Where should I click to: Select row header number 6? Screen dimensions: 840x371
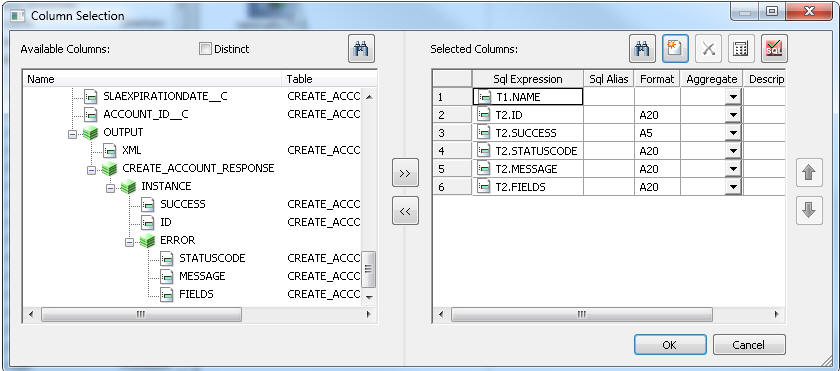click(453, 187)
